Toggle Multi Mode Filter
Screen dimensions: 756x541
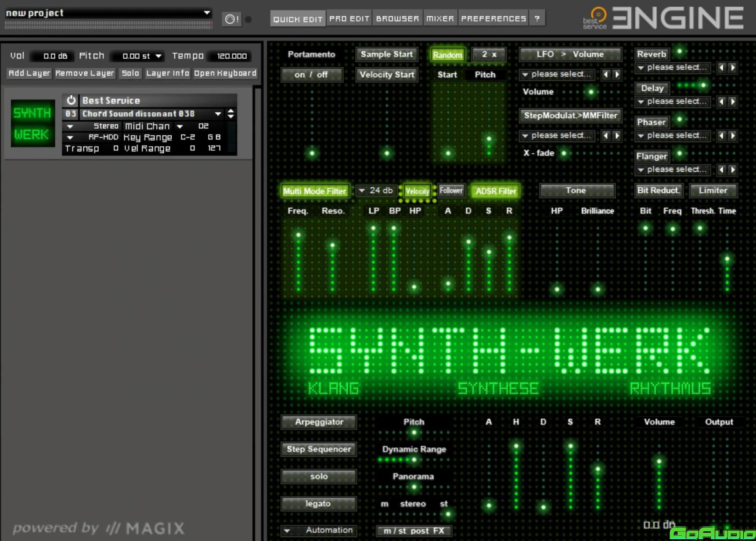coord(315,191)
